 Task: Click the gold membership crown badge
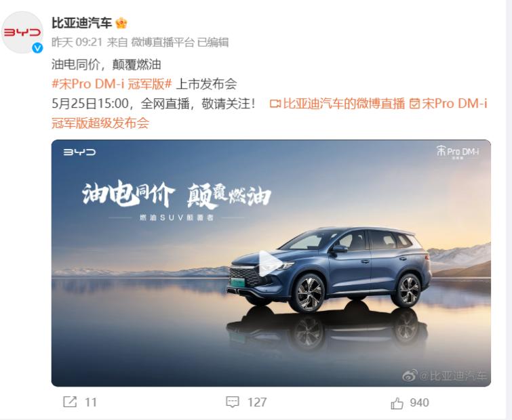(121, 23)
